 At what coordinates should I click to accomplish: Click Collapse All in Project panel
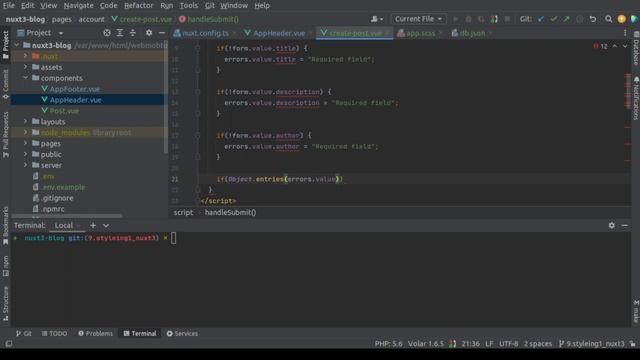click(x=133, y=33)
